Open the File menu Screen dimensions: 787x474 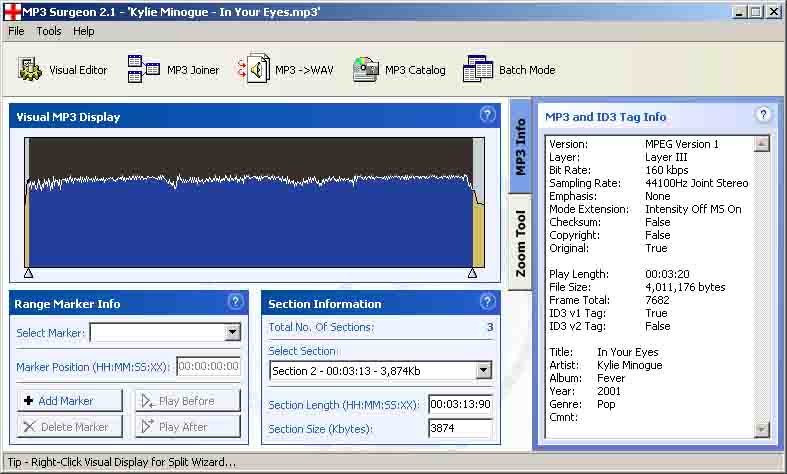(x=16, y=31)
